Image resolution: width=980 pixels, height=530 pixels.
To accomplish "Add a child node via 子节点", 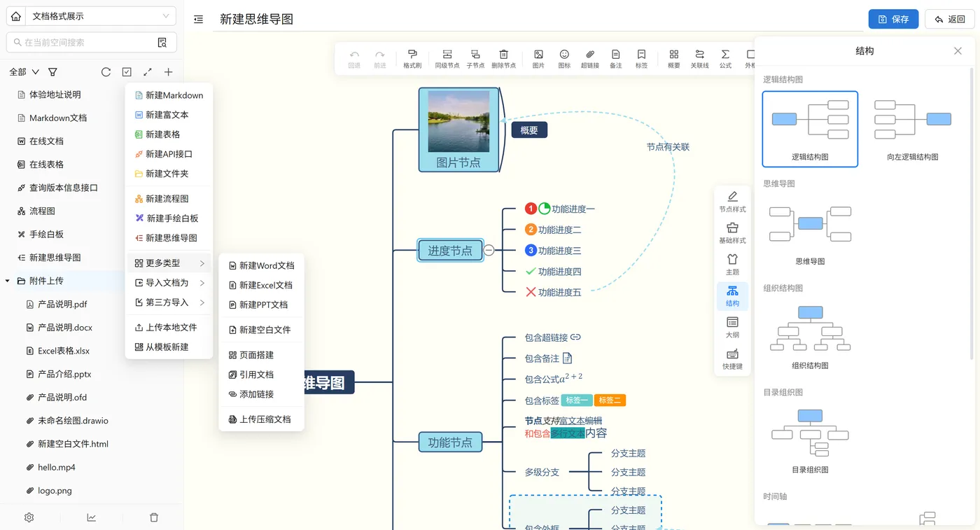I will (x=475, y=59).
